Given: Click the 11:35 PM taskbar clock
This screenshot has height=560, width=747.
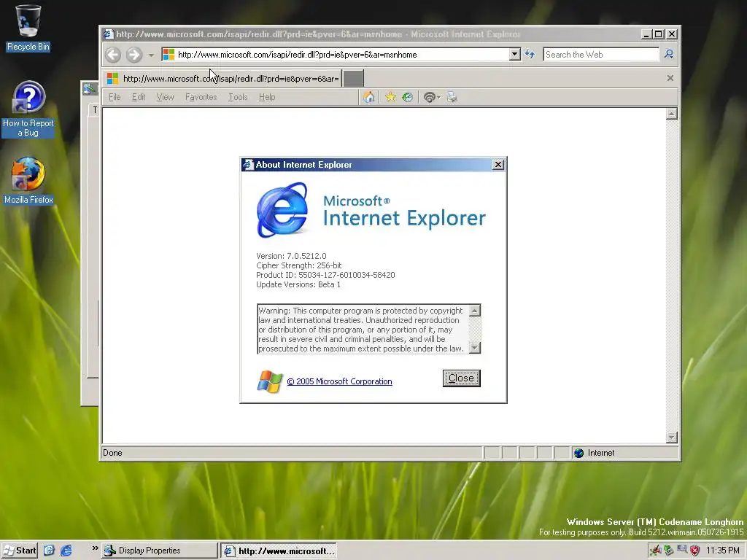Looking at the screenshot, I should point(723,551).
